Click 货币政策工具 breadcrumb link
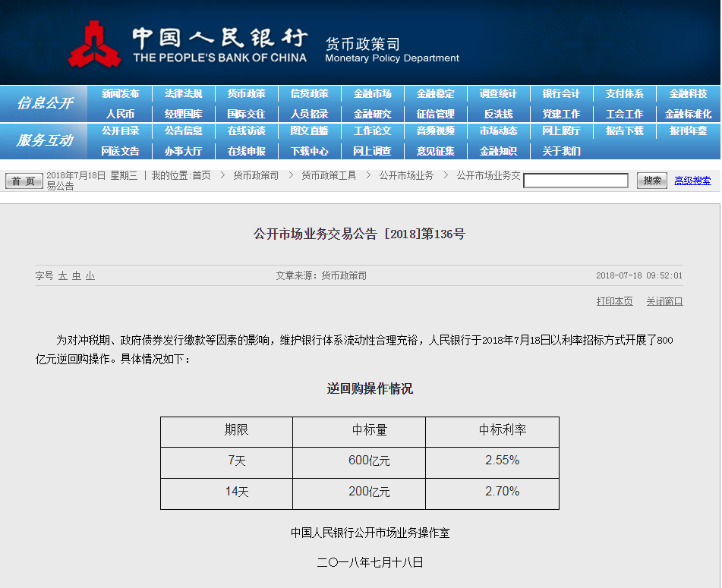 pyautogui.click(x=329, y=175)
